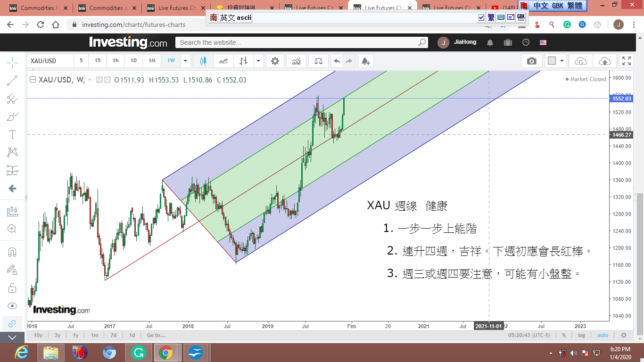This screenshot has width=644, height=362.
Task: Activate the zoom in tool
Action: tap(12, 229)
